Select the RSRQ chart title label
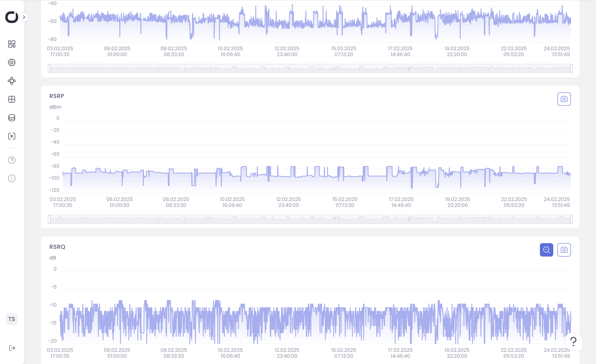 tap(57, 247)
